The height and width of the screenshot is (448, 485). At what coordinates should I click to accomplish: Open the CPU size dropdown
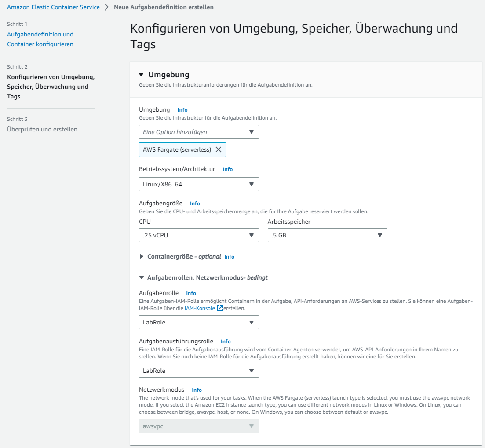[x=199, y=235]
